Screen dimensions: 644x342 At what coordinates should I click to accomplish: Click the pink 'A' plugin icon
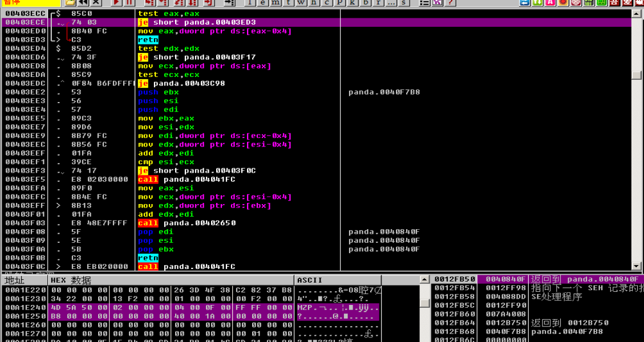click(x=550, y=2)
